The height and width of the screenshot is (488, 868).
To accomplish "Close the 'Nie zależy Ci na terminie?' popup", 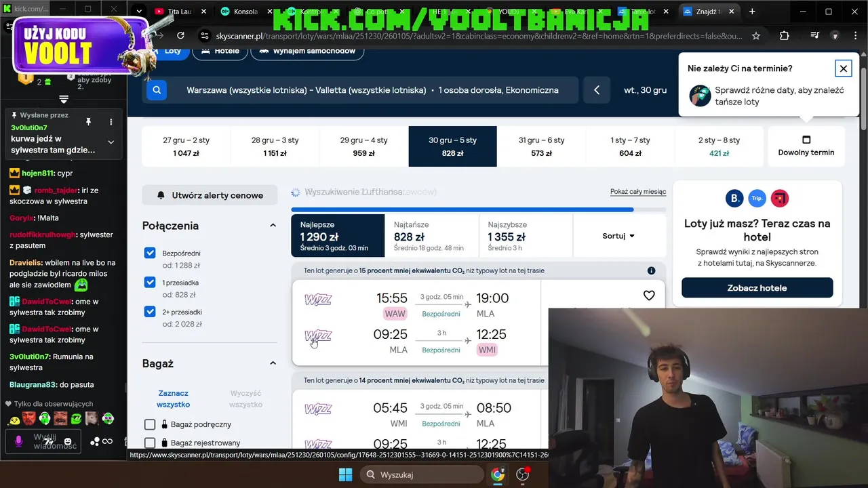I will coord(843,68).
